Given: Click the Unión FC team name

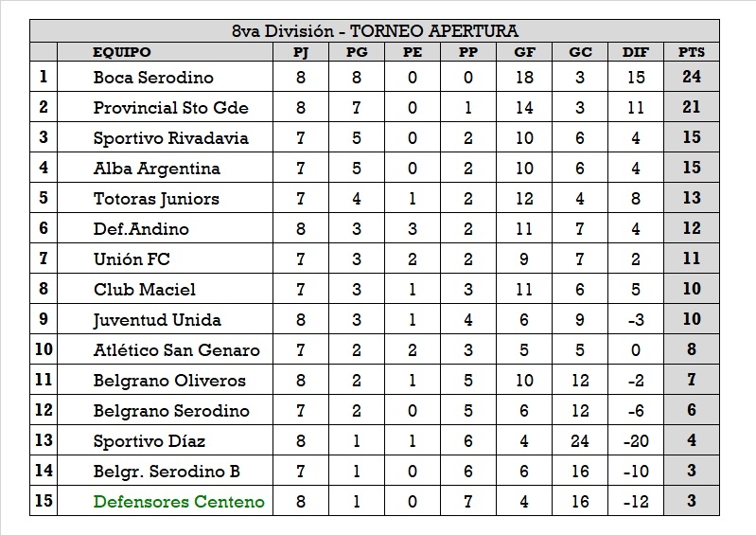Looking at the screenshot, I should point(132,259).
